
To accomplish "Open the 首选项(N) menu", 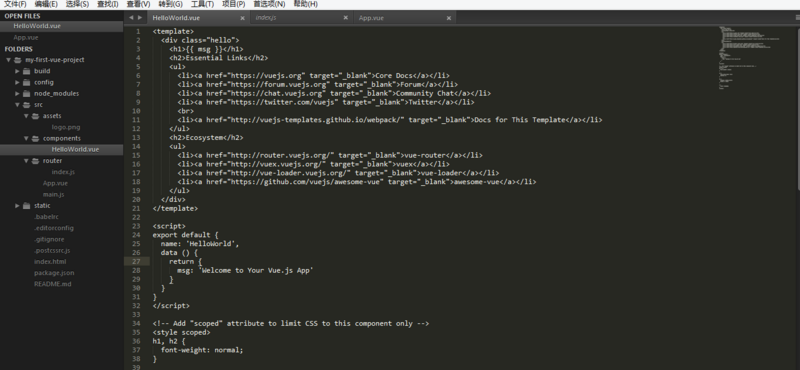I will [269, 4].
